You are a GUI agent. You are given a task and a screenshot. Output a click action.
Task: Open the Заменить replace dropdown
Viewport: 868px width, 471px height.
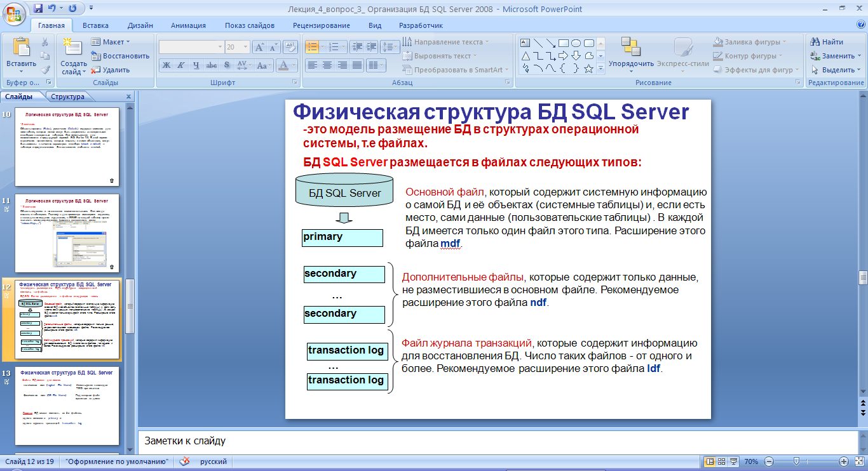837,56
